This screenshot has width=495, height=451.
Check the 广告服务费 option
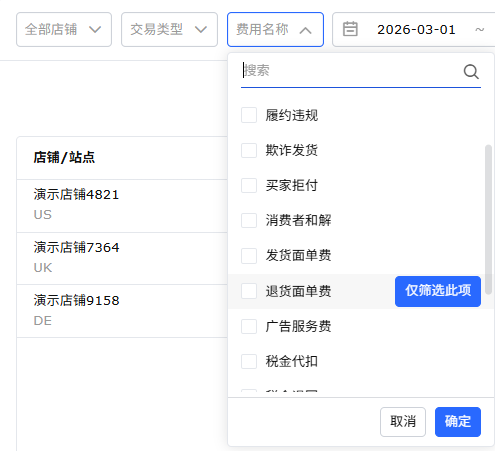[x=249, y=326]
